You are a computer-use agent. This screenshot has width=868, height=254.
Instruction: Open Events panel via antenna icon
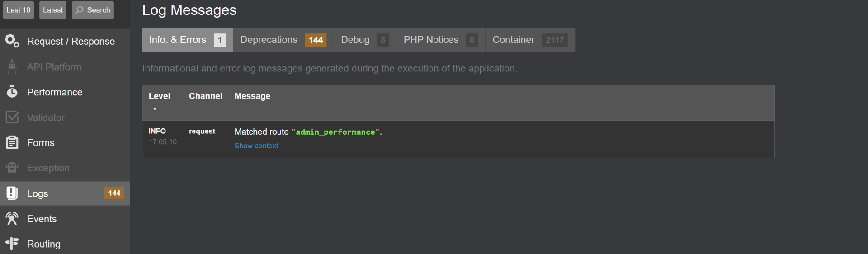pyautogui.click(x=12, y=219)
